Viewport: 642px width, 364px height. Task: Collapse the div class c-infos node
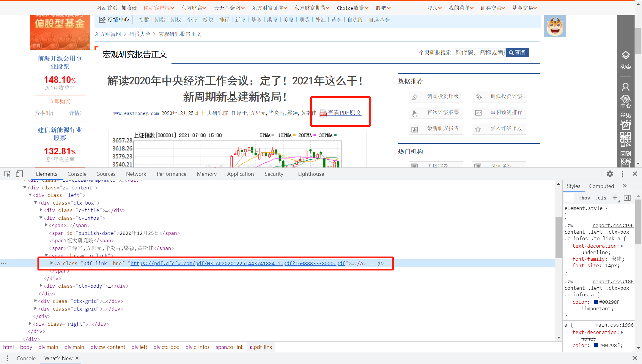pyautogui.click(x=41, y=218)
